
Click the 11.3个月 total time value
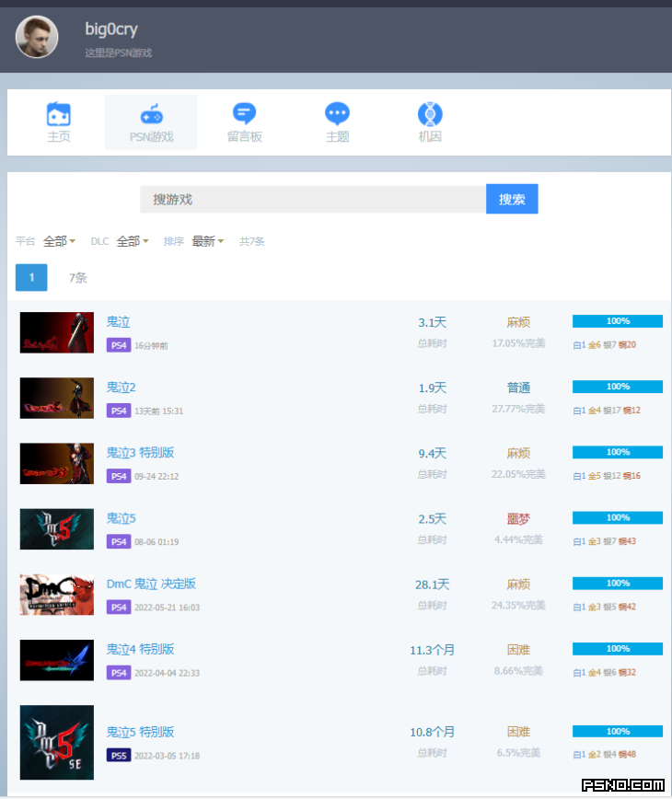(x=432, y=650)
